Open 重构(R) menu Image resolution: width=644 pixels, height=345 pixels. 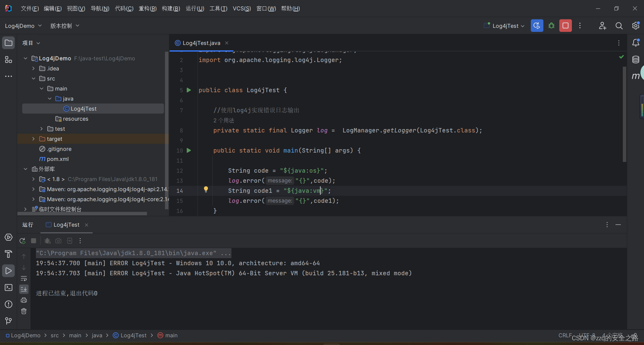point(148,8)
